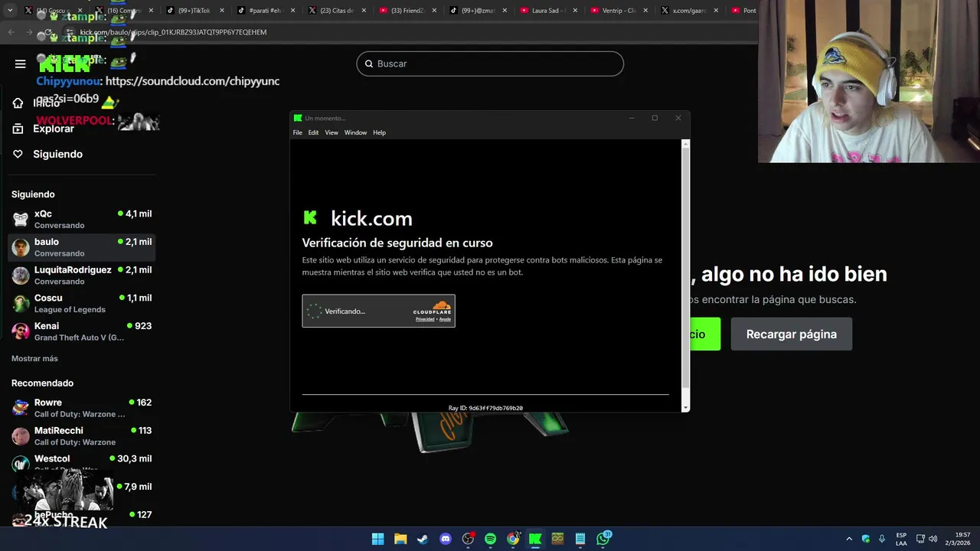Click Westcol channel in recommended

click(x=81, y=463)
